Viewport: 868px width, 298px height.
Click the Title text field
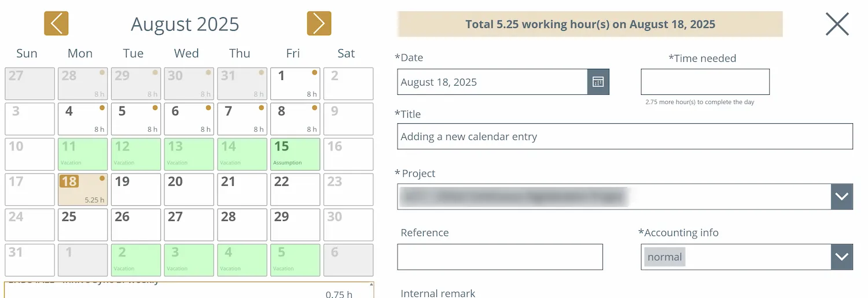pyautogui.click(x=625, y=137)
